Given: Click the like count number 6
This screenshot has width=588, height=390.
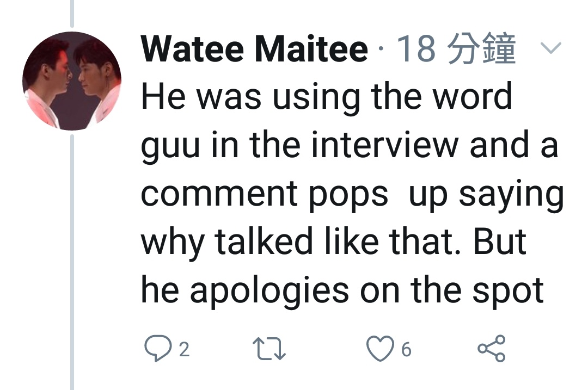Looking at the screenshot, I should pyautogui.click(x=407, y=350).
